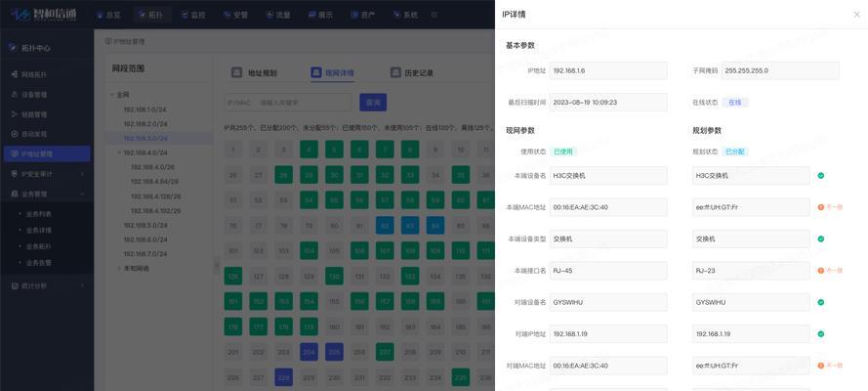Viewport: 868px width, 391px height.
Task: Open the 流量 item in the top navigation
Action: [x=278, y=15]
